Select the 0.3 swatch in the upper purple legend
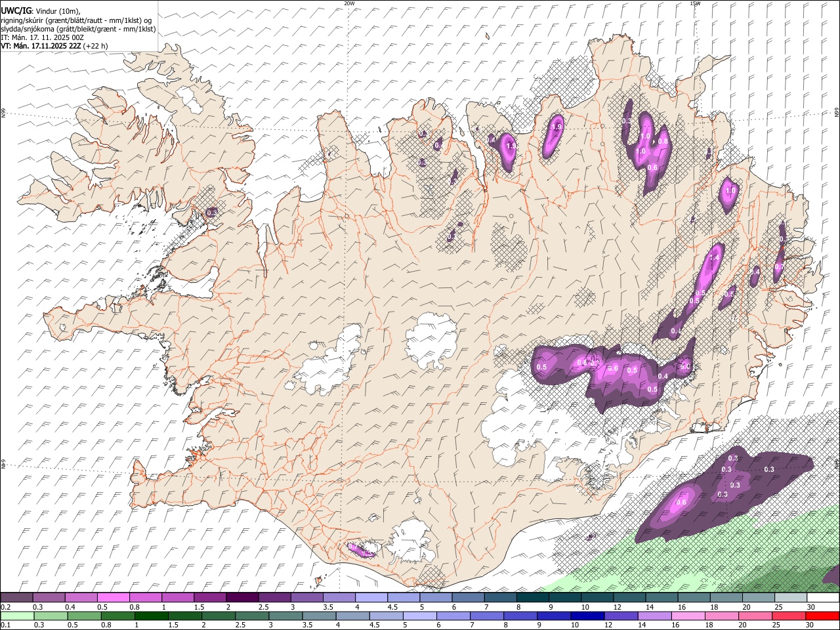This screenshot has height=630, width=840. click(x=49, y=598)
